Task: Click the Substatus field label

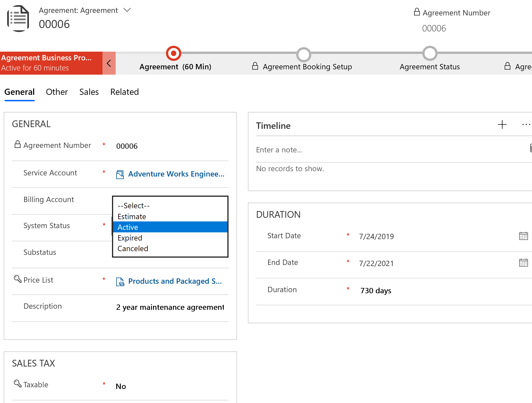Action: [40, 252]
